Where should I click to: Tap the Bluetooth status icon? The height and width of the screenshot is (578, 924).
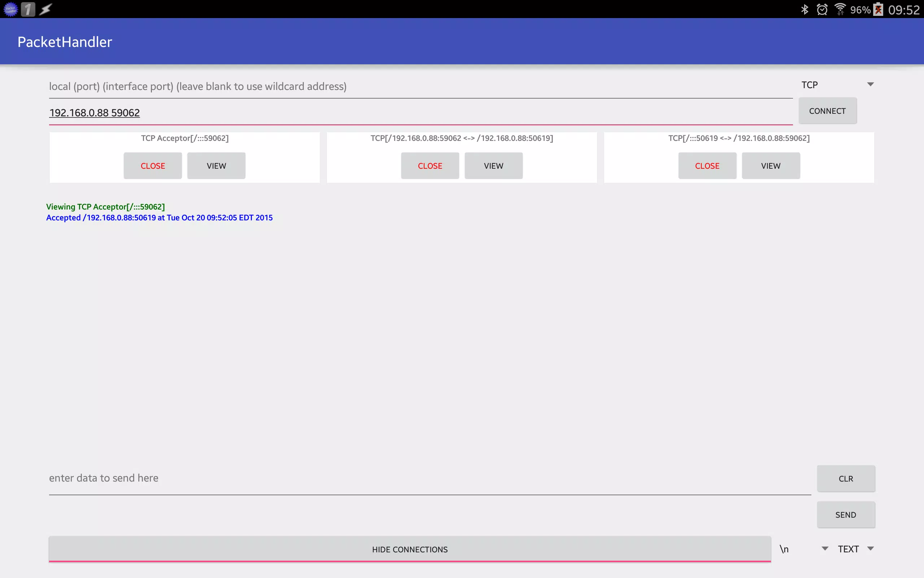pyautogui.click(x=805, y=9)
